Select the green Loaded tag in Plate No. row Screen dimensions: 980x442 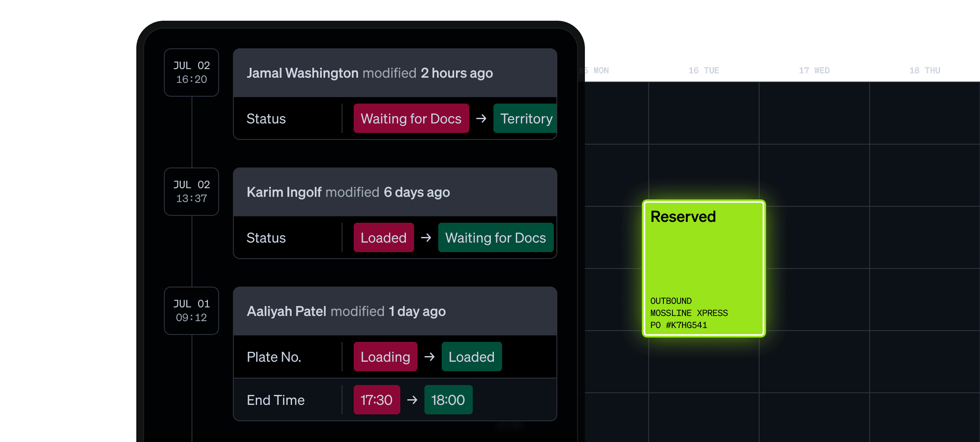tap(471, 357)
